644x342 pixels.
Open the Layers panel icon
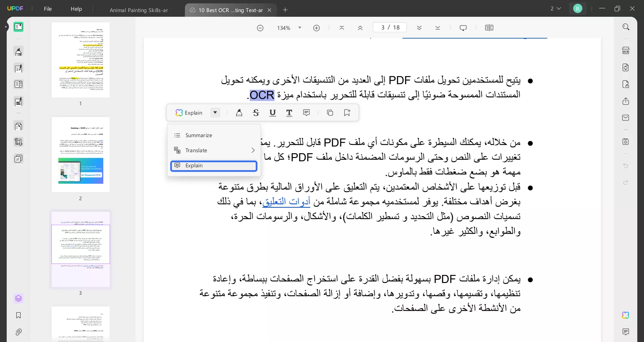(x=18, y=298)
